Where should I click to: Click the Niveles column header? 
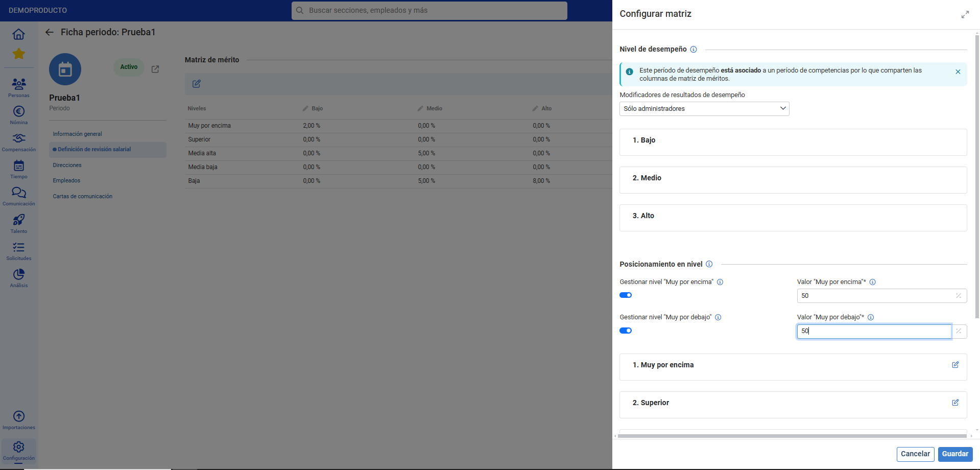coord(197,108)
